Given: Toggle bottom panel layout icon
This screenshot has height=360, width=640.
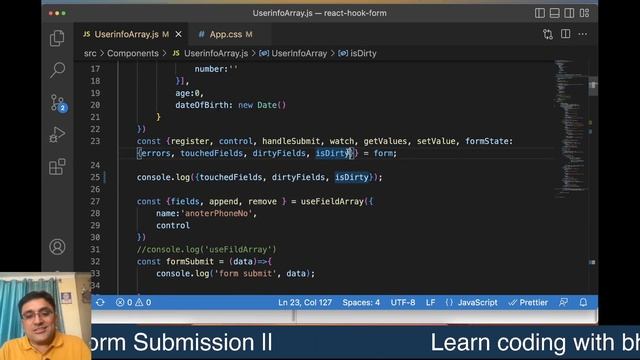Looking at the screenshot, I should coord(554,13).
